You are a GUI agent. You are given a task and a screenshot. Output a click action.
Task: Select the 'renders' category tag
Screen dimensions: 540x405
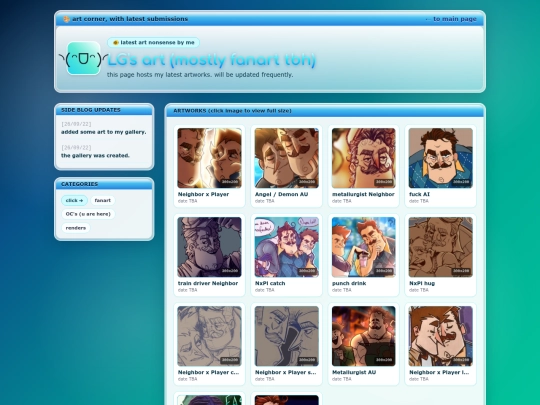[76, 228]
